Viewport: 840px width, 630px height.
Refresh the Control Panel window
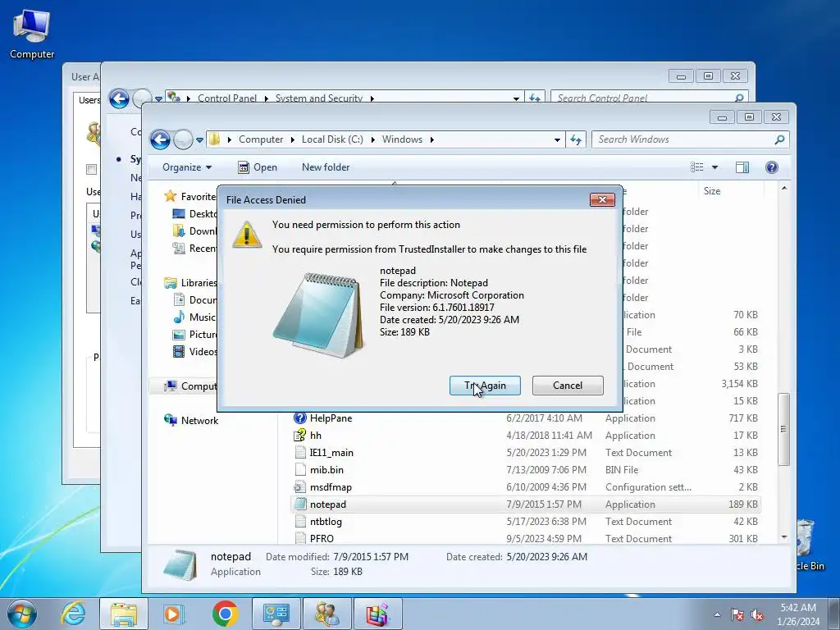click(535, 98)
